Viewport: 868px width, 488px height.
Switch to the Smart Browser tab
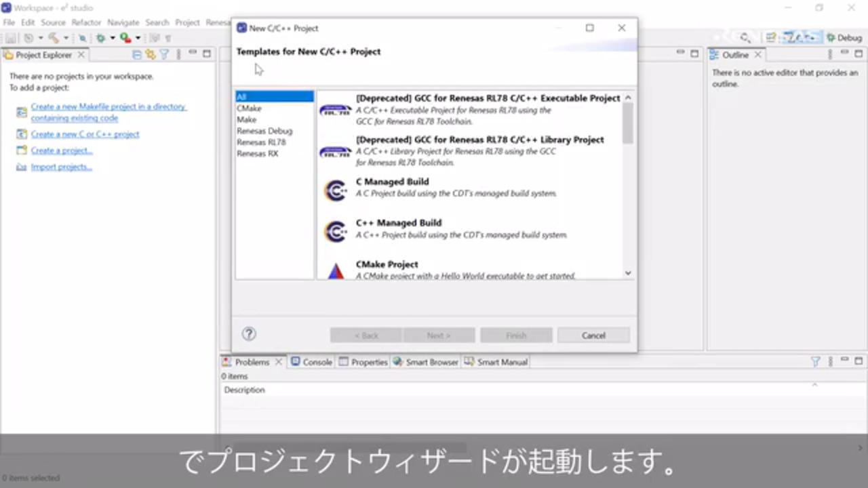click(x=426, y=362)
